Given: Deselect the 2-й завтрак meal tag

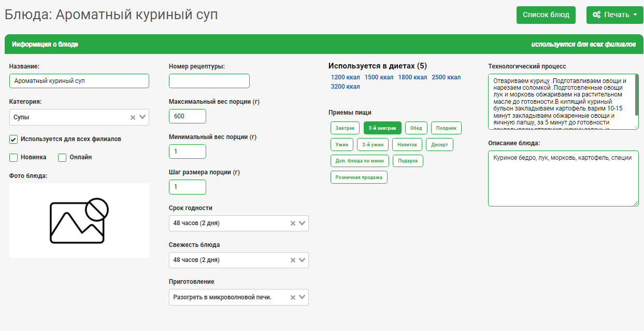Looking at the screenshot, I should pos(382,128).
